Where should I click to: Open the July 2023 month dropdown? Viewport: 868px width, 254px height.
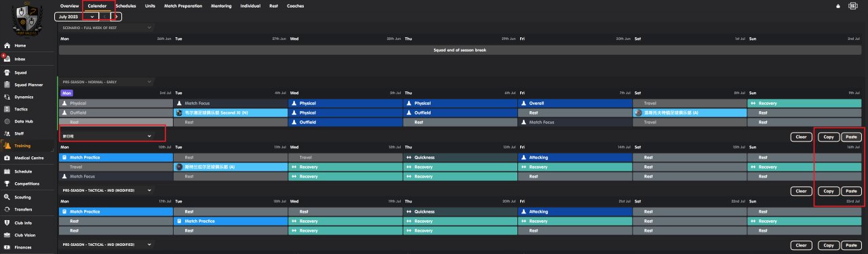[77, 16]
